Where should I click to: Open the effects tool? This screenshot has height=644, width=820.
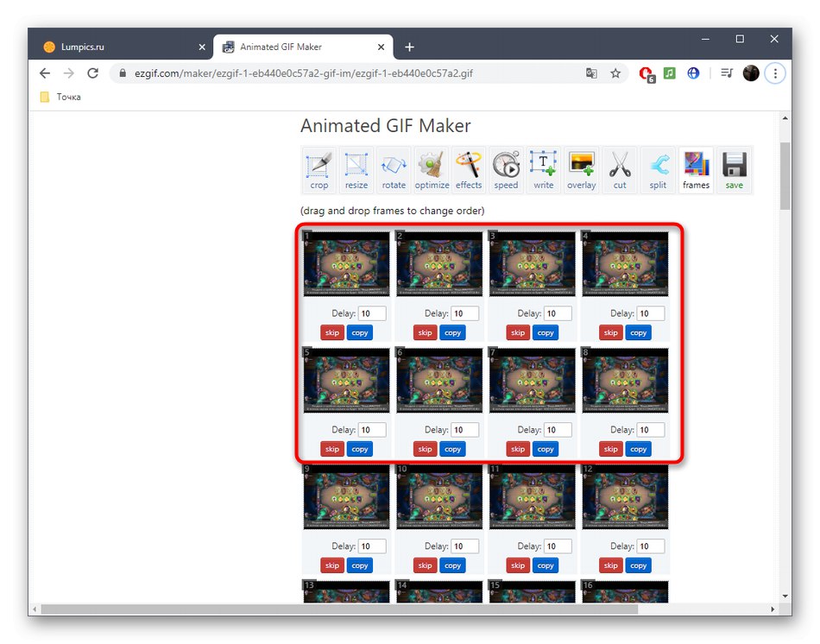[469, 170]
